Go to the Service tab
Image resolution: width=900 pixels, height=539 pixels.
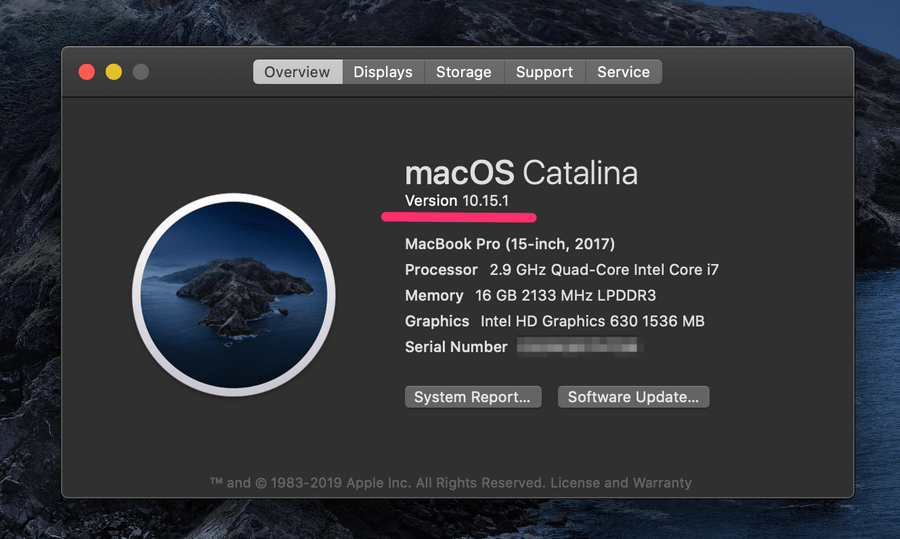pos(623,72)
